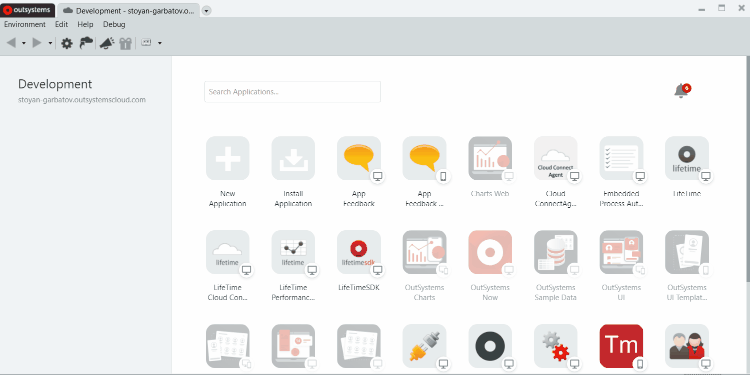Open the bottom-row app with black ring icon
The width and height of the screenshot is (750, 375).
(x=490, y=346)
